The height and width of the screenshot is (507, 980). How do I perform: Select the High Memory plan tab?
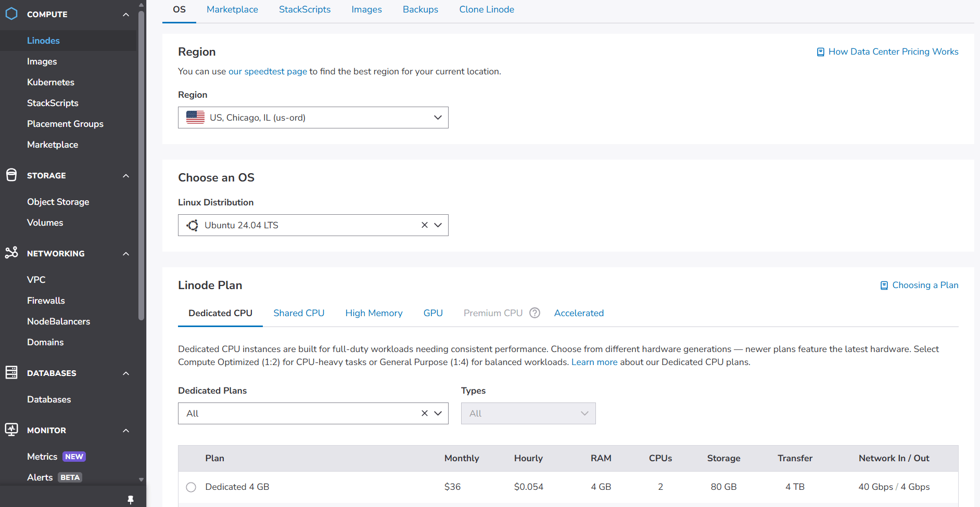[x=374, y=313]
